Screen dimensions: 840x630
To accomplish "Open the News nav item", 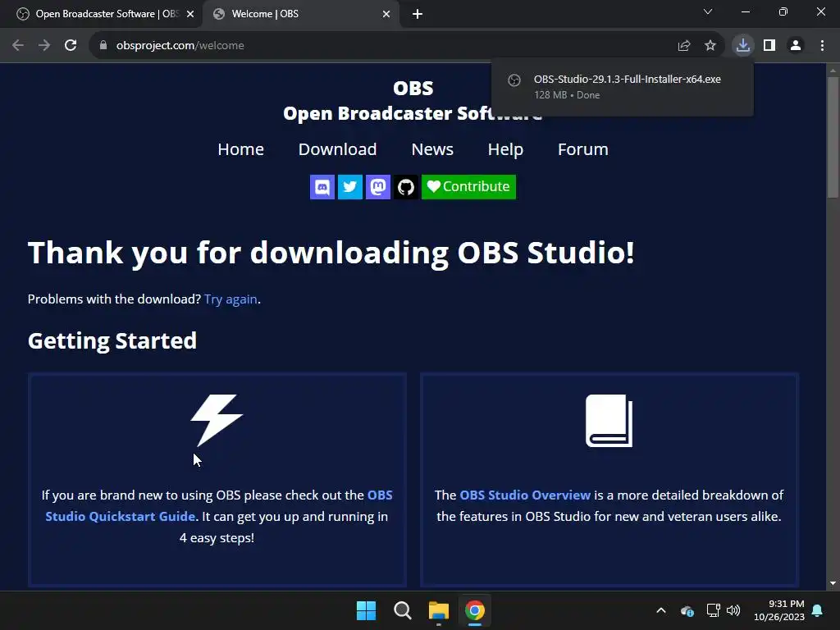I will [x=432, y=149].
